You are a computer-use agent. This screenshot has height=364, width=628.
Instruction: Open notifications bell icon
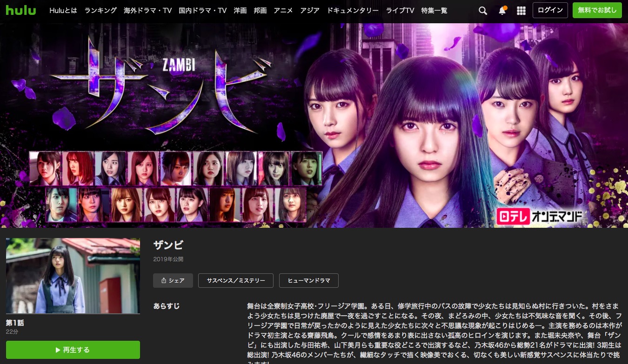coord(502,10)
